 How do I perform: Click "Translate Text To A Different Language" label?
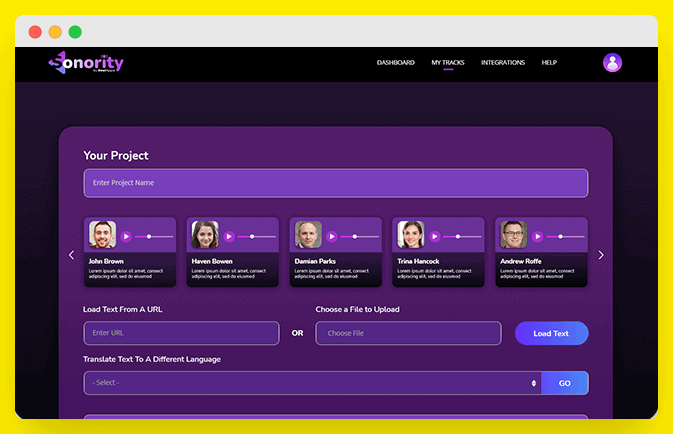pyautogui.click(x=152, y=359)
